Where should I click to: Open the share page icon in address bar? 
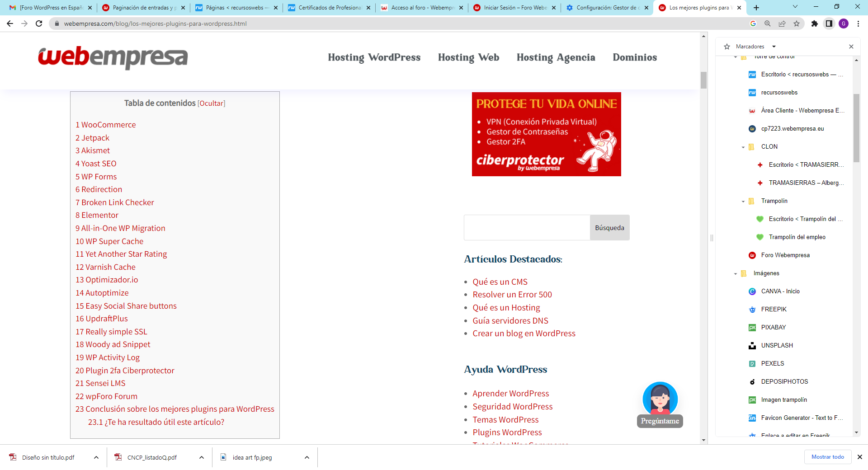[782, 23]
